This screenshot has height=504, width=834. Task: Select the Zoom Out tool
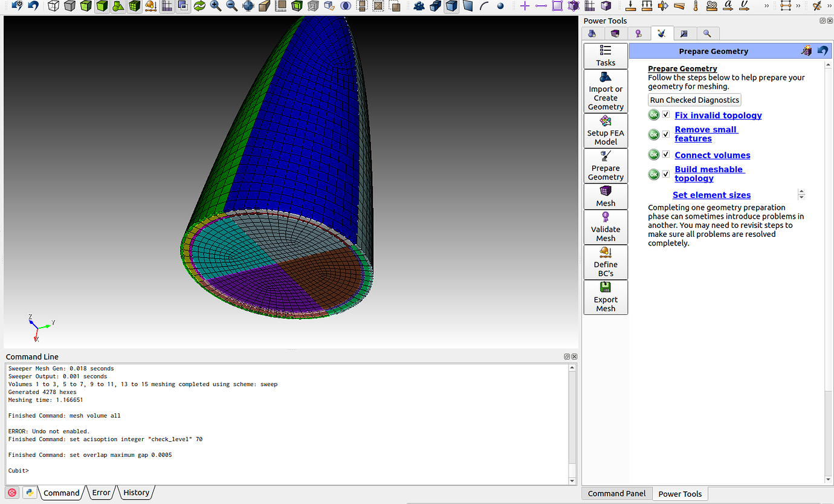pyautogui.click(x=231, y=7)
